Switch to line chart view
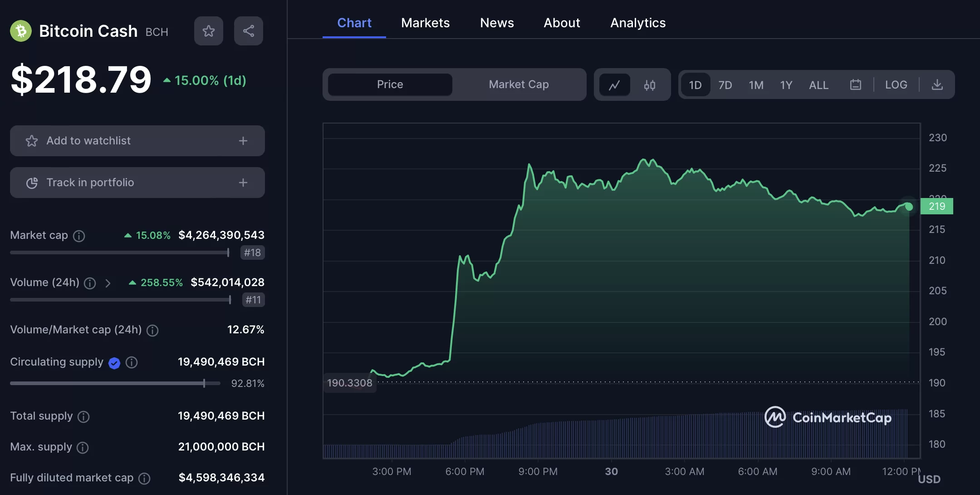The image size is (980, 495). point(615,85)
